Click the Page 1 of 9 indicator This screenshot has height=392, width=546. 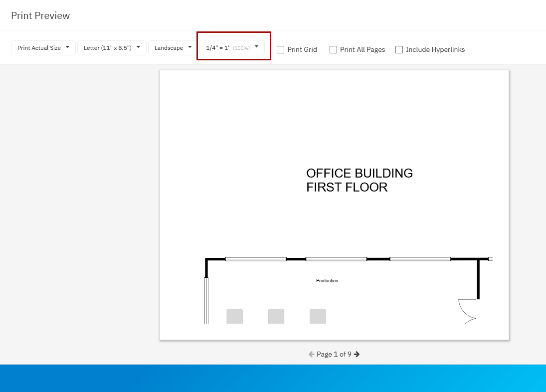tap(334, 354)
